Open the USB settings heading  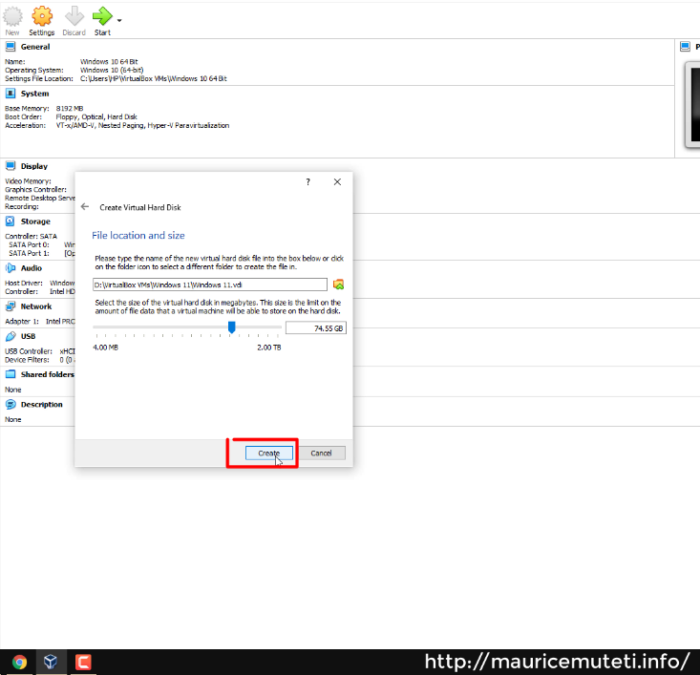pos(28,336)
